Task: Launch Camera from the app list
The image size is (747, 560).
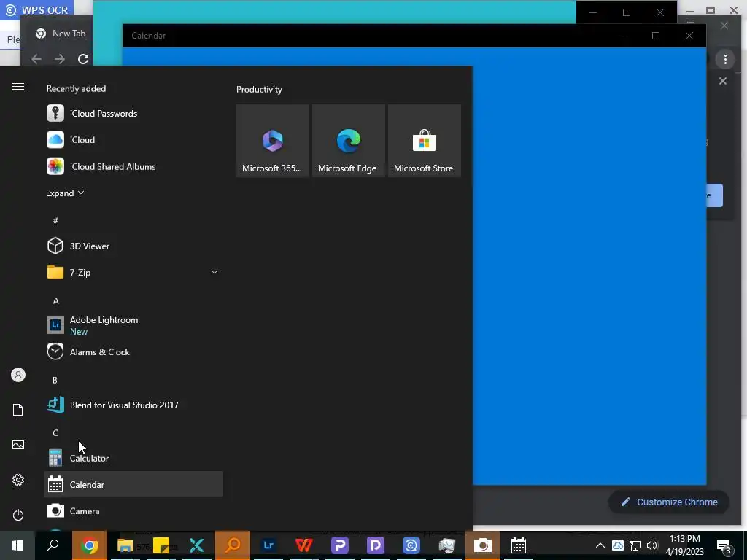Action: click(x=133, y=511)
